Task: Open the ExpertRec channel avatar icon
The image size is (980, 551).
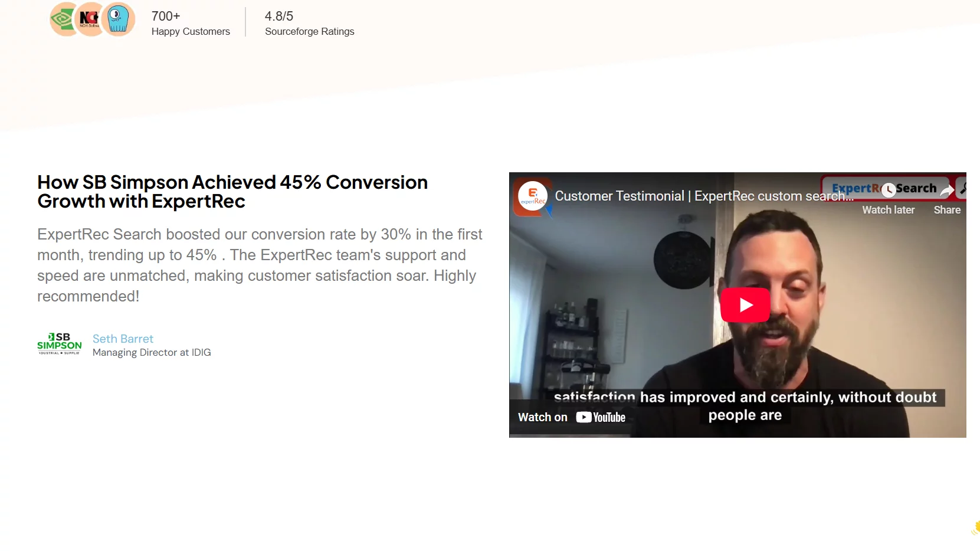Action: pos(533,196)
